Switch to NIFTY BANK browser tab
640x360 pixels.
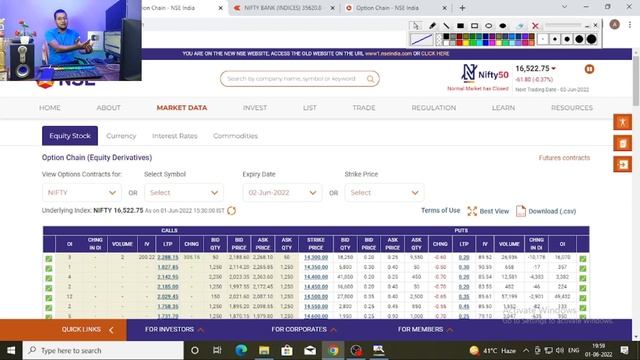point(283,8)
